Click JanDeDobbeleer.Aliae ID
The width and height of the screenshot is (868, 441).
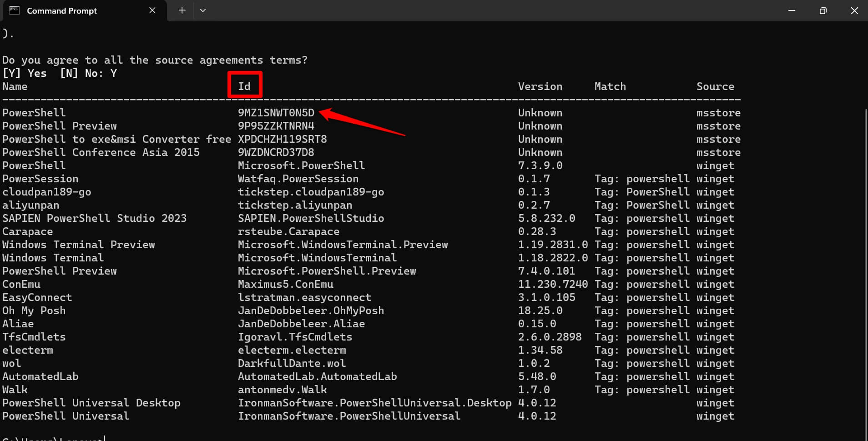point(302,324)
